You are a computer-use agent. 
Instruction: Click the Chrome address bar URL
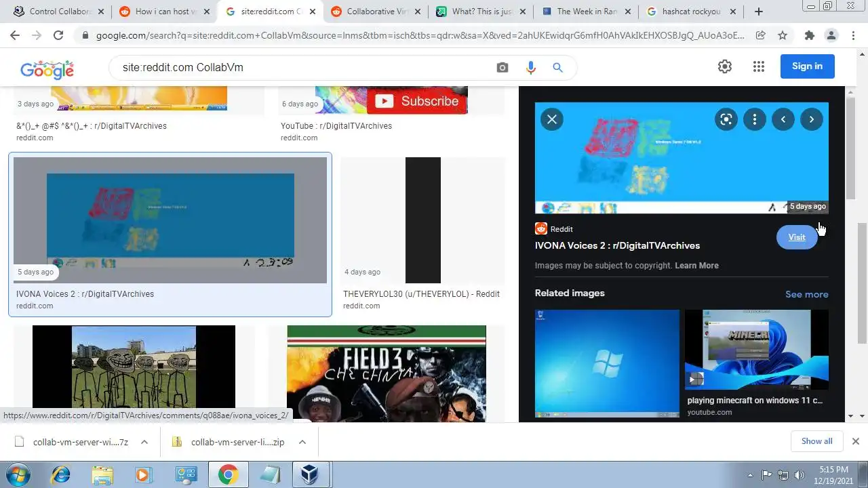point(420,36)
